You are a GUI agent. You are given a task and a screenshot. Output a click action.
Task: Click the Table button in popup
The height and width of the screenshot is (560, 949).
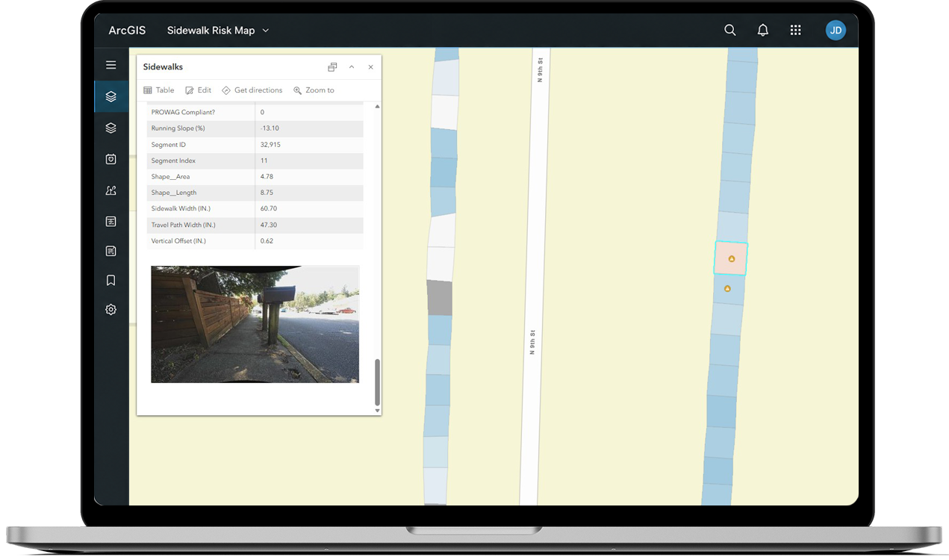coord(158,90)
